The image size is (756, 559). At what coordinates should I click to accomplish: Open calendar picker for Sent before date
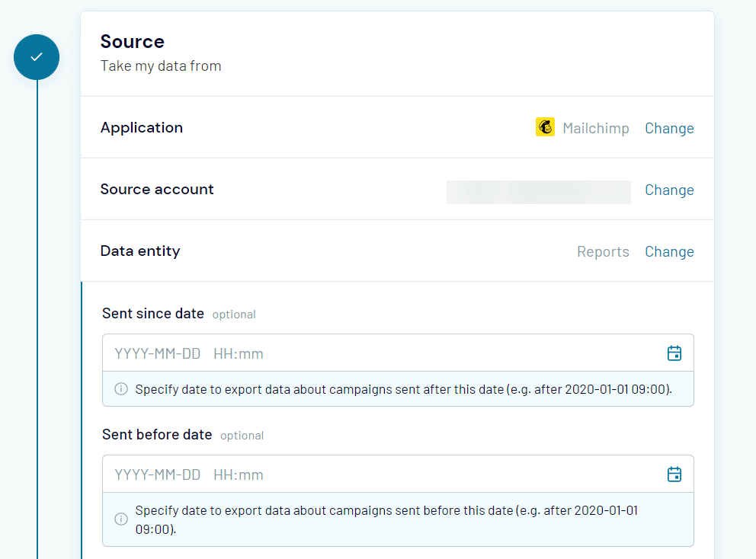[674, 474]
